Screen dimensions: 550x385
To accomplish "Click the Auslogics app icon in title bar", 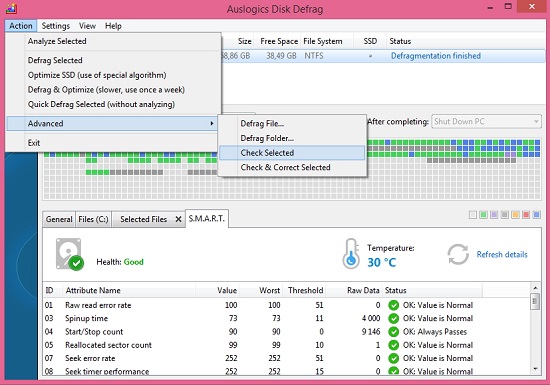I will (x=12, y=8).
